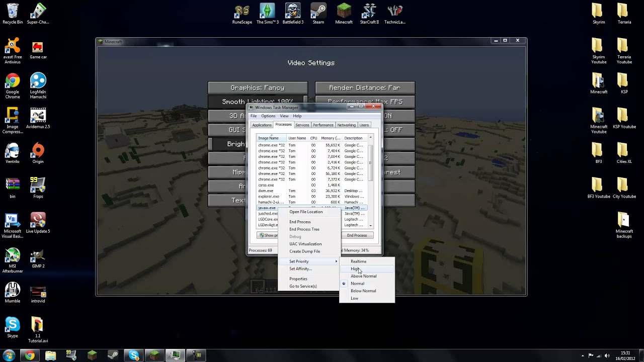The image size is (644, 362).
Task: Open the Super-Cha... desktop shortcut
Action: tap(38, 14)
